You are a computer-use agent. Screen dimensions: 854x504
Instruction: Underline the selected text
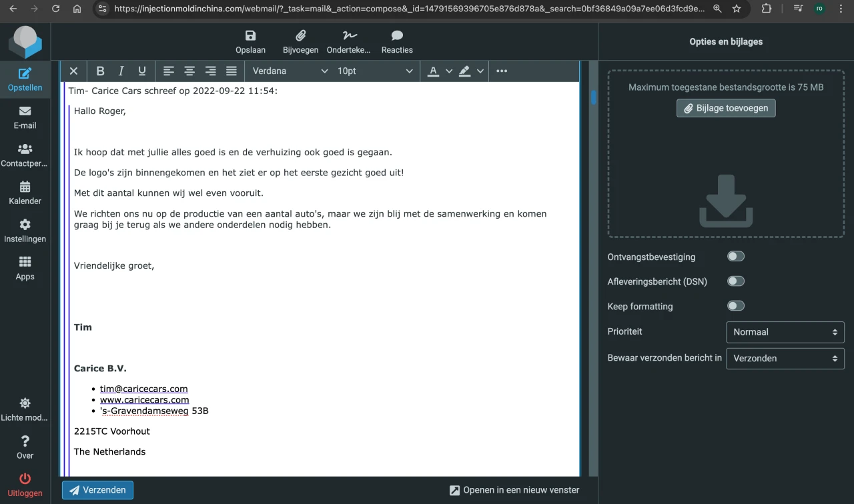pyautogui.click(x=142, y=71)
